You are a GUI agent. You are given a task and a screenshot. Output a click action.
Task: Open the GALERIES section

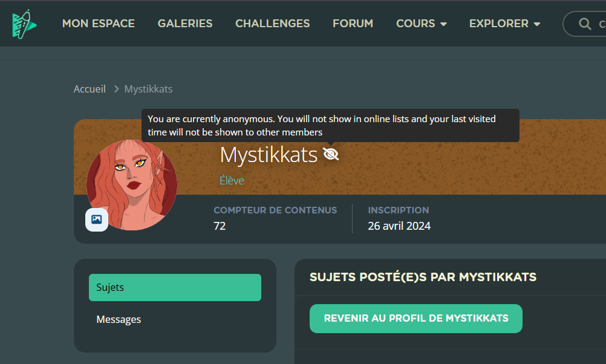tap(185, 24)
